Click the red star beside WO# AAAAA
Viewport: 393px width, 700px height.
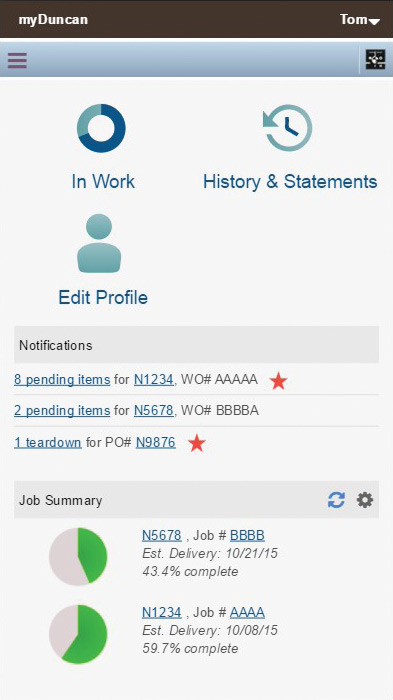click(x=279, y=381)
